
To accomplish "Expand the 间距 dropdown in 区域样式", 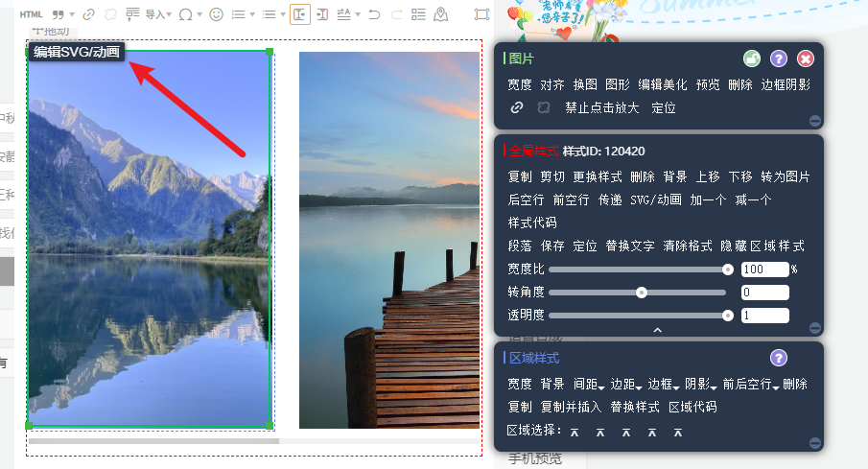I will point(589,384).
